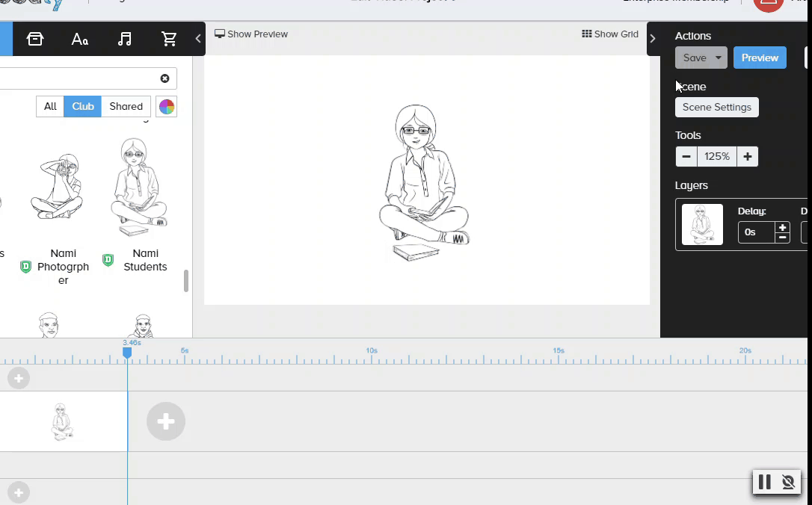Open Scene Settings

717,107
